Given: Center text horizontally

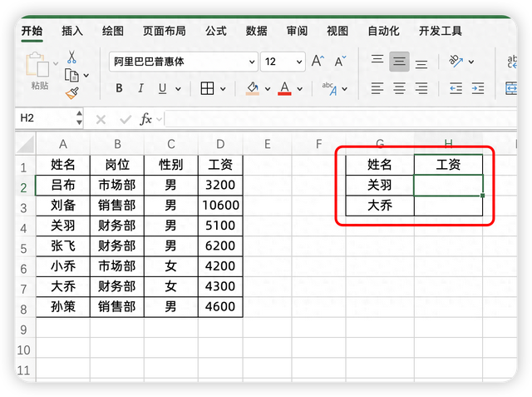Looking at the screenshot, I should click(399, 88).
